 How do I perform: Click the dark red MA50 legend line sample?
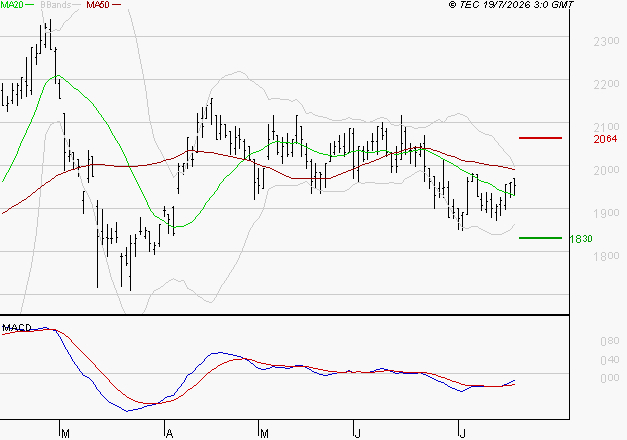(x=116, y=5)
